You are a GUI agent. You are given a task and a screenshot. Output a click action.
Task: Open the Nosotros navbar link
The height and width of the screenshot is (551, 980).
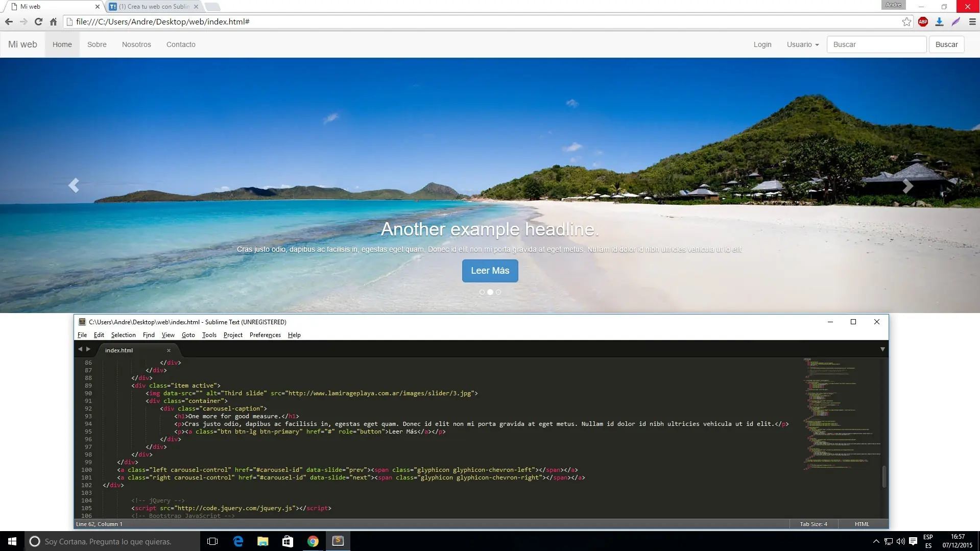point(136,44)
